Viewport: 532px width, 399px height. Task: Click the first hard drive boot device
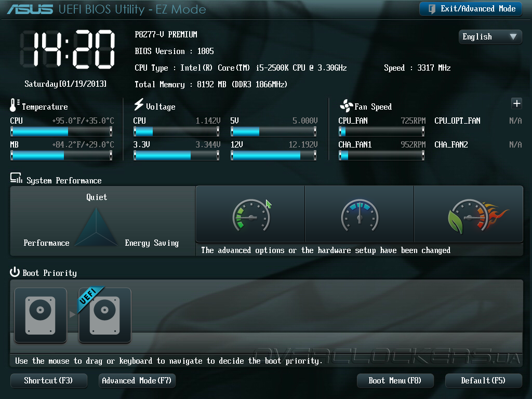(41, 315)
